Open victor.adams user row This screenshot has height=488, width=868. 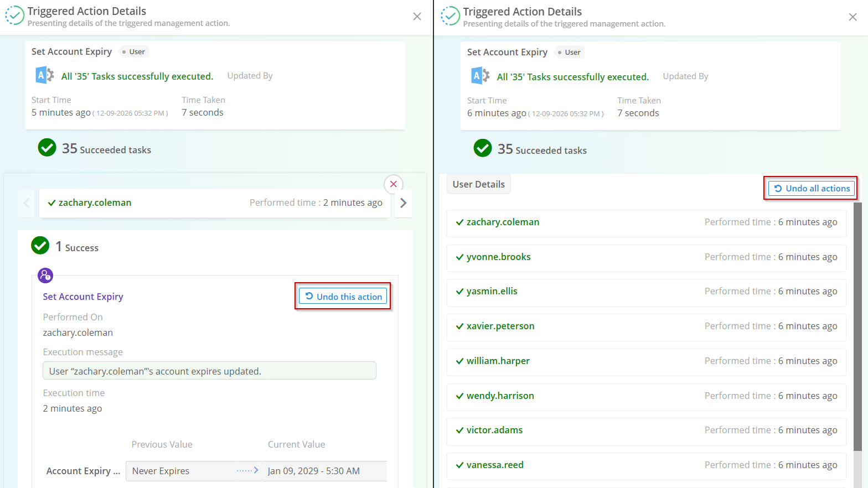(x=647, y=430)
